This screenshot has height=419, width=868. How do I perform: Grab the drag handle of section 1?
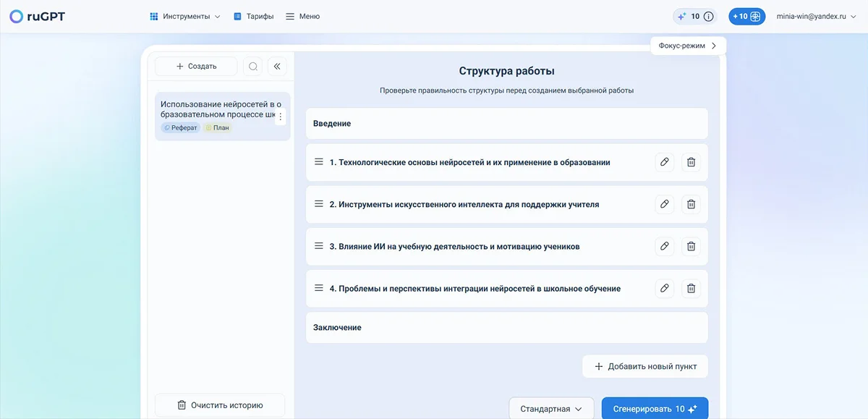coord(318,162)
